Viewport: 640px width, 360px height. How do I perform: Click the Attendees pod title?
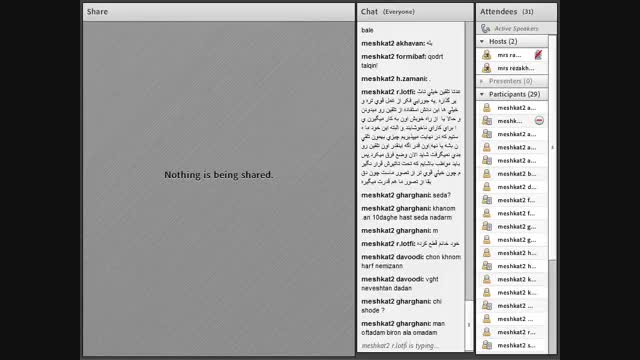tap(498, 12)
